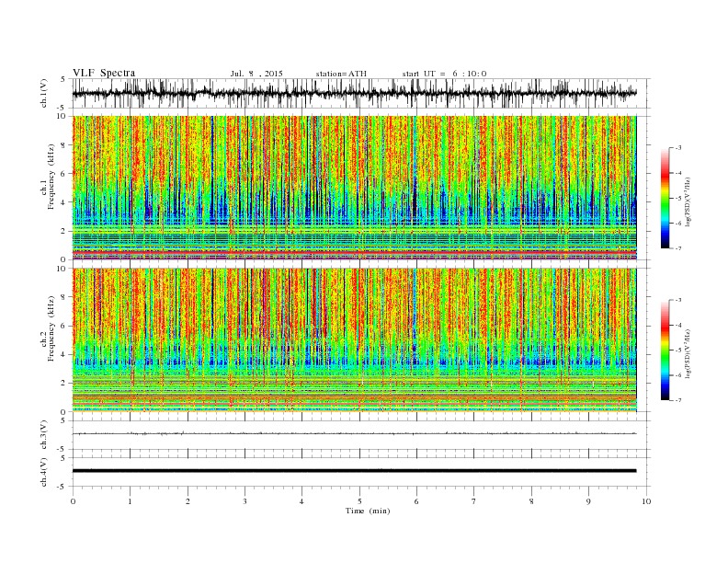
Task: Click the ch.1 voltage waveform trace panel
Action: point(361,93)
